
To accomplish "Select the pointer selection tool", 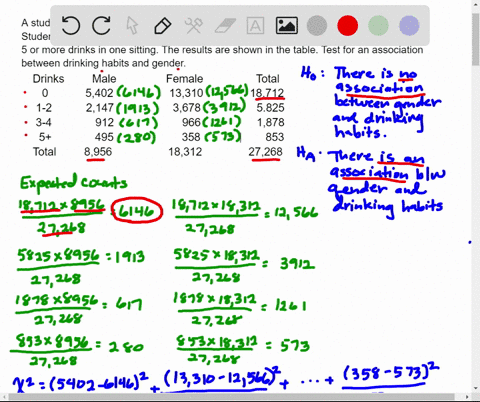I will pos(132,26).
